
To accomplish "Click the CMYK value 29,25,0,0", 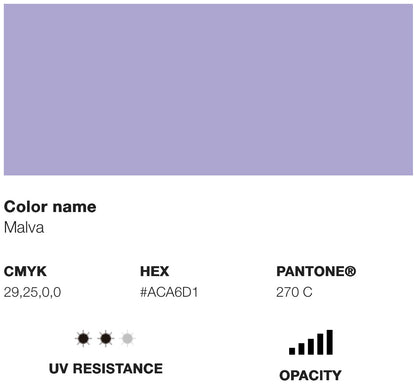I will click(32, 292).
